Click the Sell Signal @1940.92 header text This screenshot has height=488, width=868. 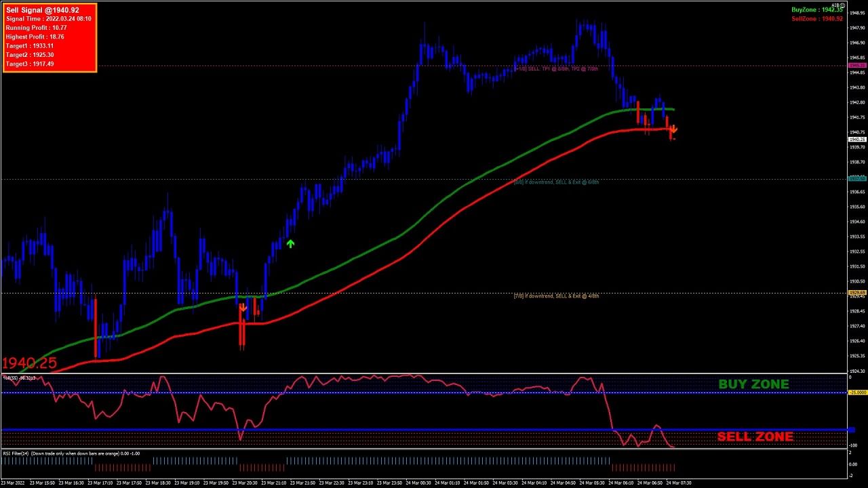[42, 10]
